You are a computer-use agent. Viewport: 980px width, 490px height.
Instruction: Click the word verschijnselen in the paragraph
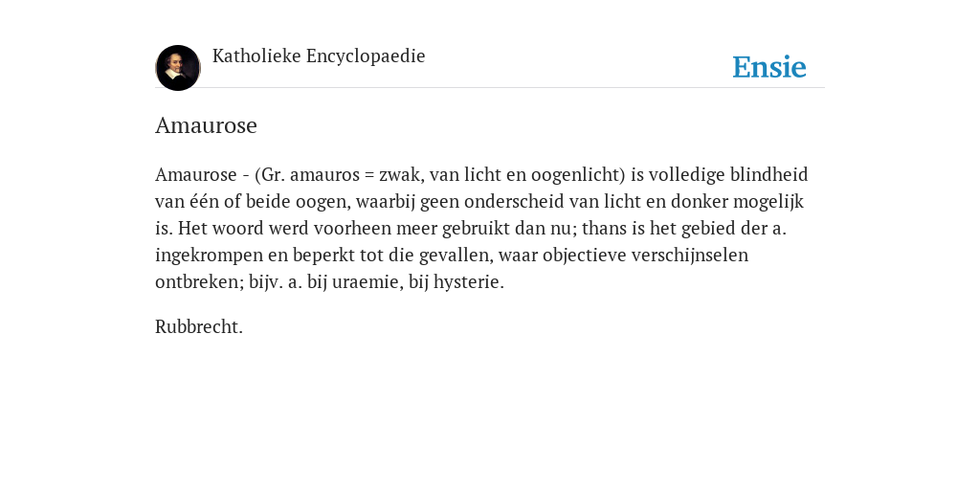689,256
